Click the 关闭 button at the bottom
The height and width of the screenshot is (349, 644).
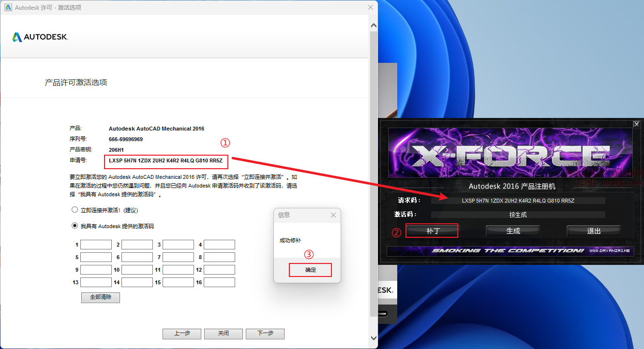point(224,334)
